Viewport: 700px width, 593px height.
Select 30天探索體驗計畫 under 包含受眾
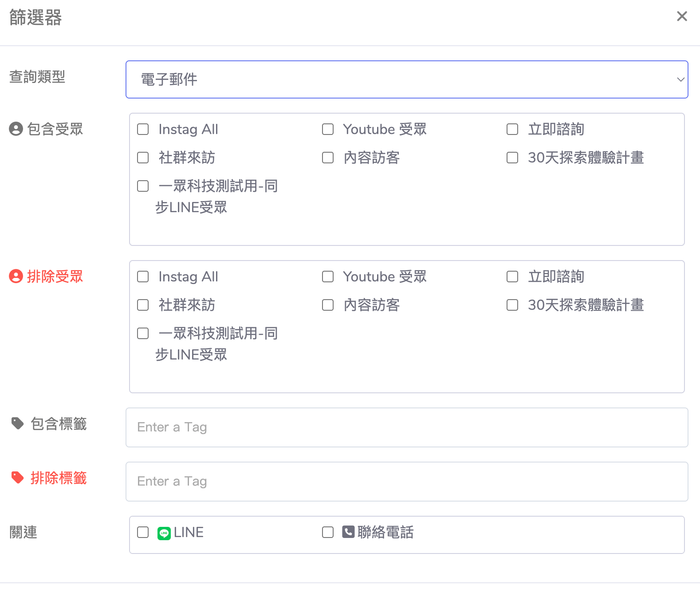click(512, 158)
